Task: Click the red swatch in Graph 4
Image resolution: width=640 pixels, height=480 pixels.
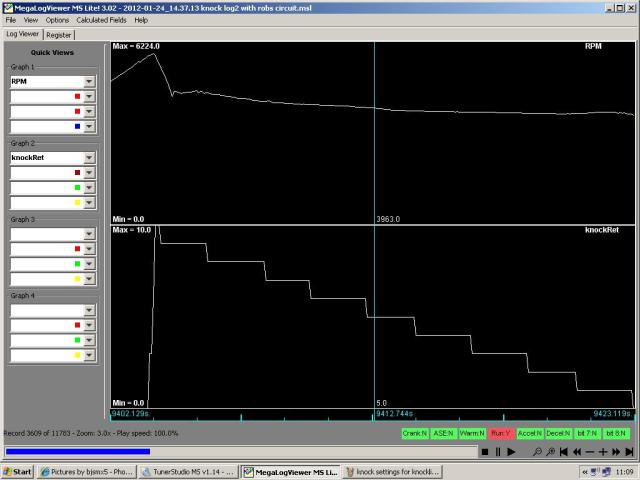Action: click(77, 325)
